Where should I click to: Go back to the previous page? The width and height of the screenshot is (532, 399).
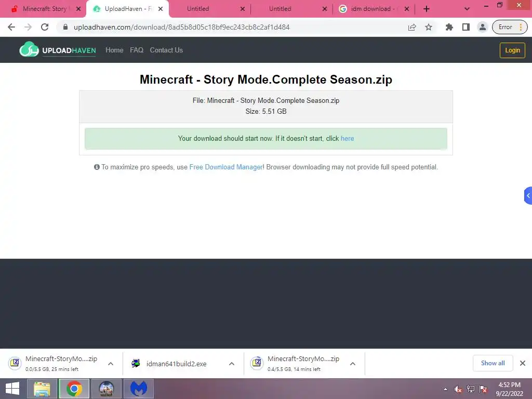click(x=11, y=27)
